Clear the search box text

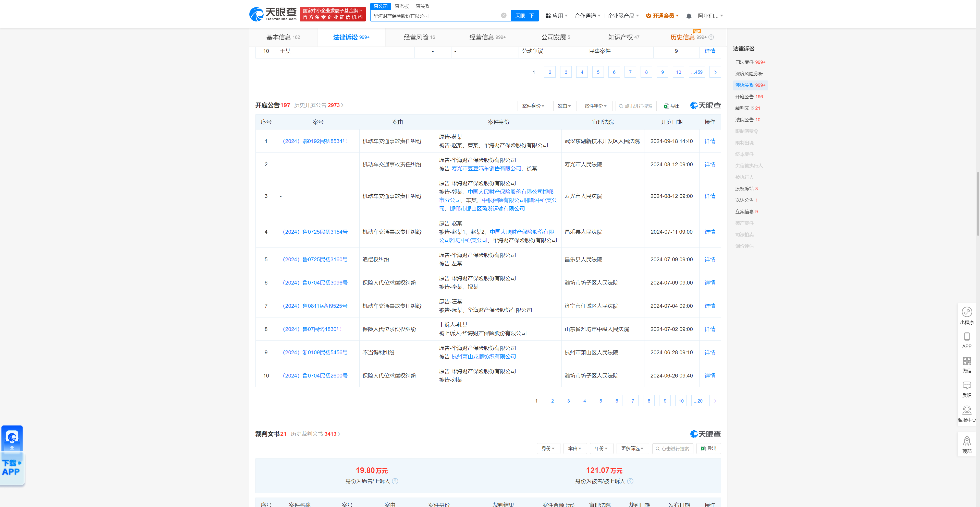pos(503,16)
